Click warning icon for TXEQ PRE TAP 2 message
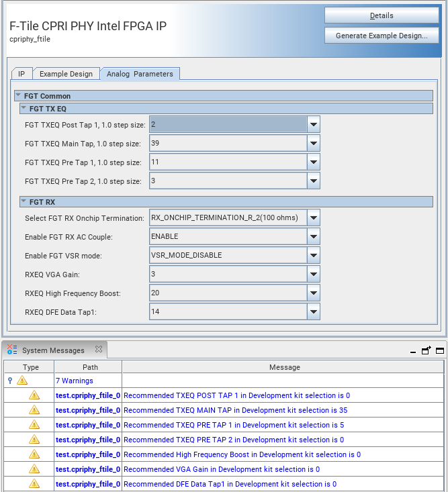448x492 pixels. [x=34, y=439]
